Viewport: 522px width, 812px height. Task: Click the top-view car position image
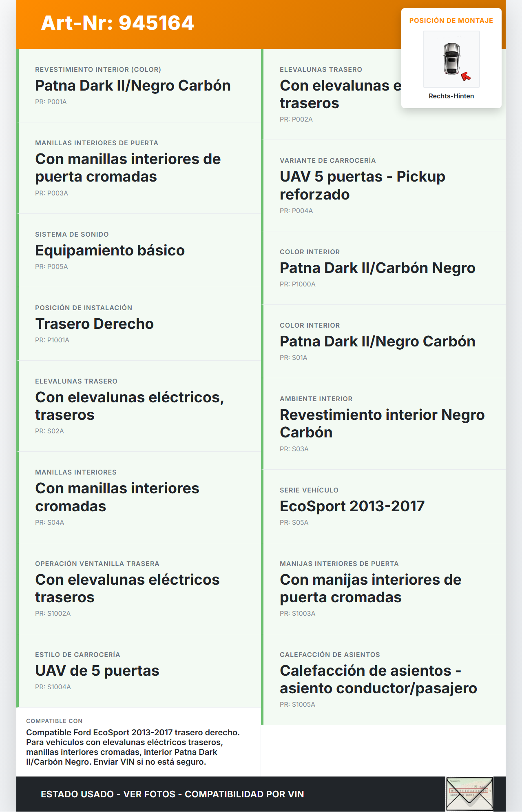[451, 59]
